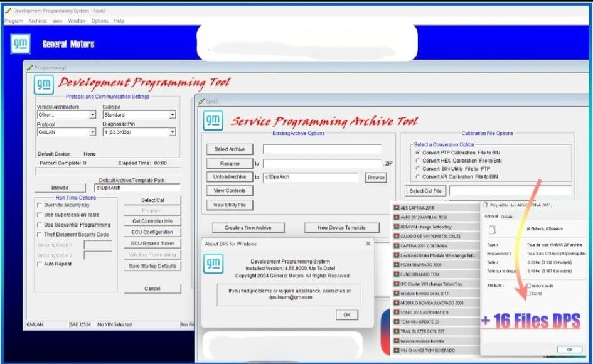
Task: Click the GM emblem on Development Programming Tool
Action: 44,84
